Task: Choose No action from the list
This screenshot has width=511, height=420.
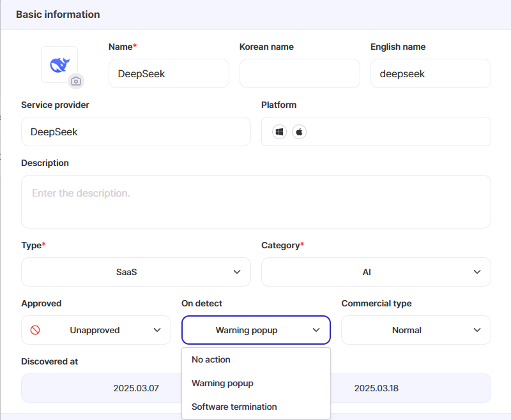Action: coord(256,359)
